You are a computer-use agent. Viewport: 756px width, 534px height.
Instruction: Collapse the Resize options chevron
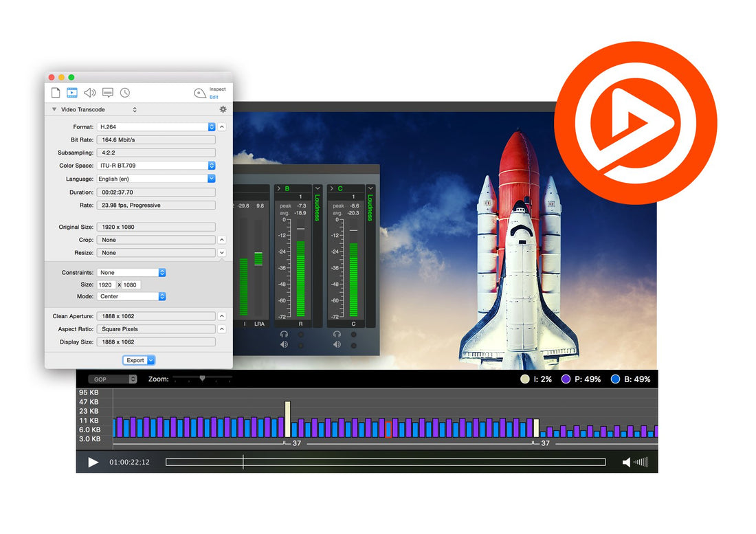point(222,253)
